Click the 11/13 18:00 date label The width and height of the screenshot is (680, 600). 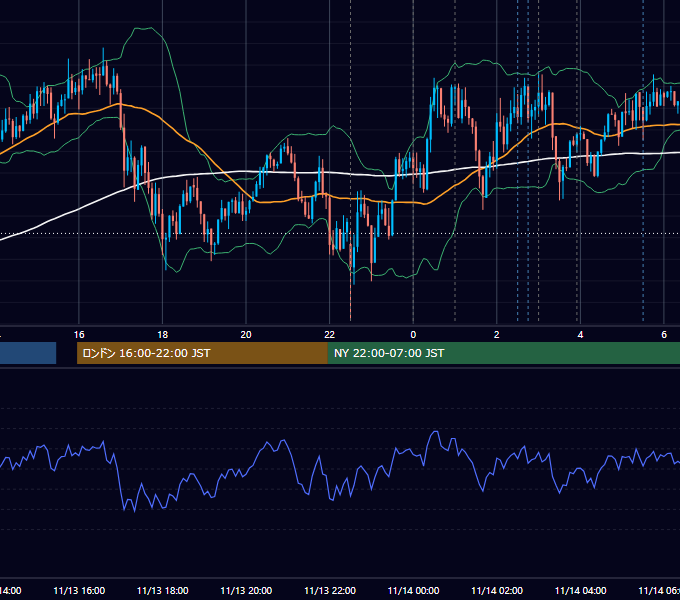tap(163, 590)
